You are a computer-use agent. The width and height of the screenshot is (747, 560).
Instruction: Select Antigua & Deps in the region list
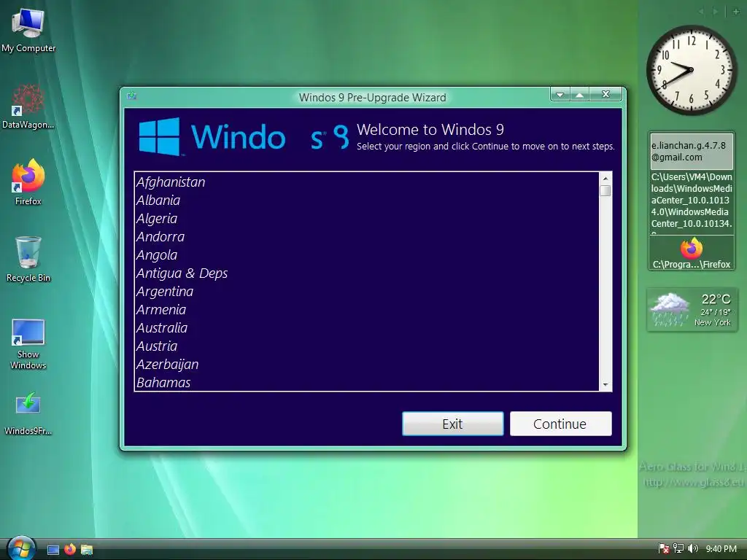click(366, 273)
